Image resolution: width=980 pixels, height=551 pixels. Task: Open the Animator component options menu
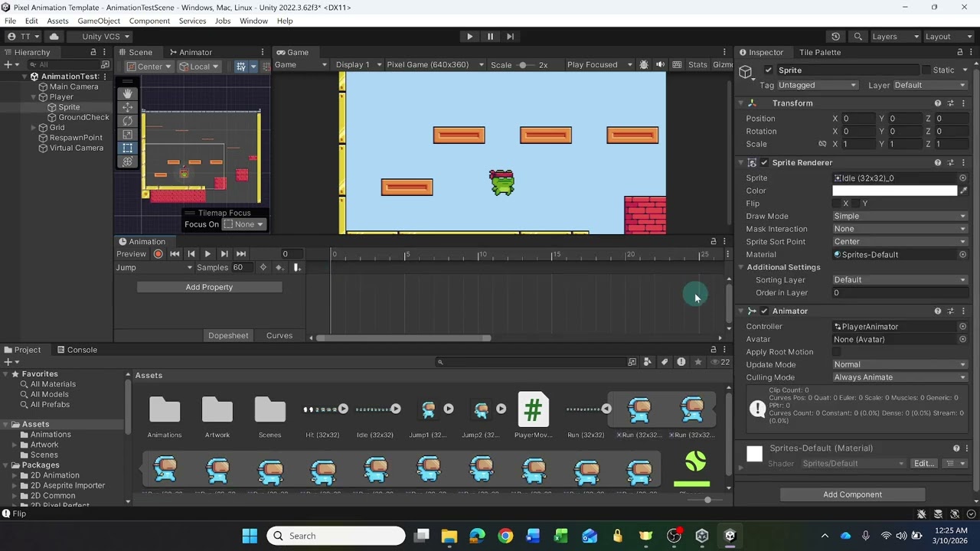point(963,311)
